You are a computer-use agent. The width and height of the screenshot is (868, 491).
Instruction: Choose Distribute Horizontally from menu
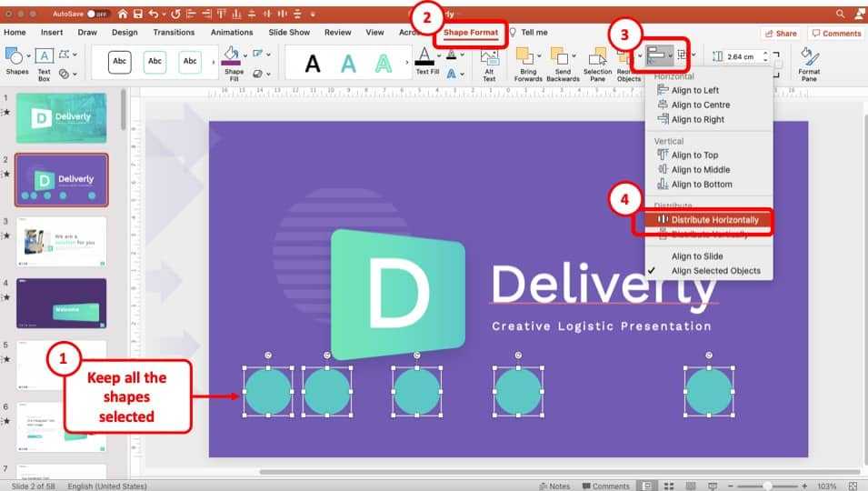pos(714,220)
